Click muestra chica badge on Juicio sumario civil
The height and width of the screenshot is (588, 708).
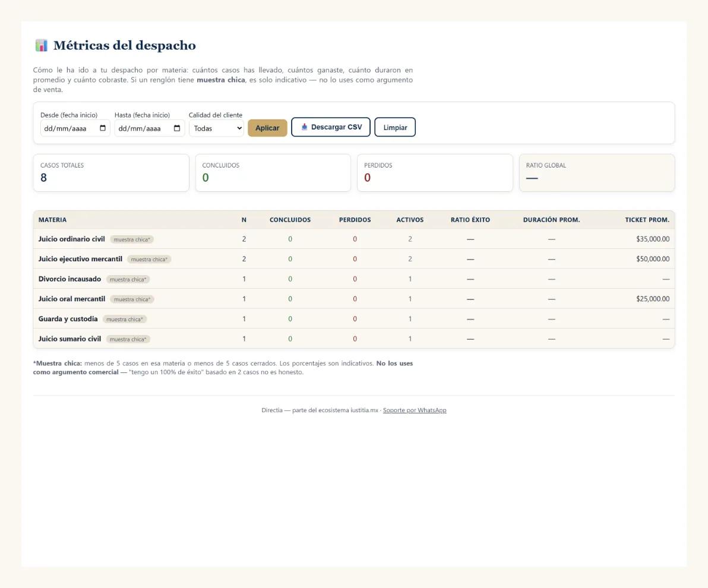(x=128, y=339)
